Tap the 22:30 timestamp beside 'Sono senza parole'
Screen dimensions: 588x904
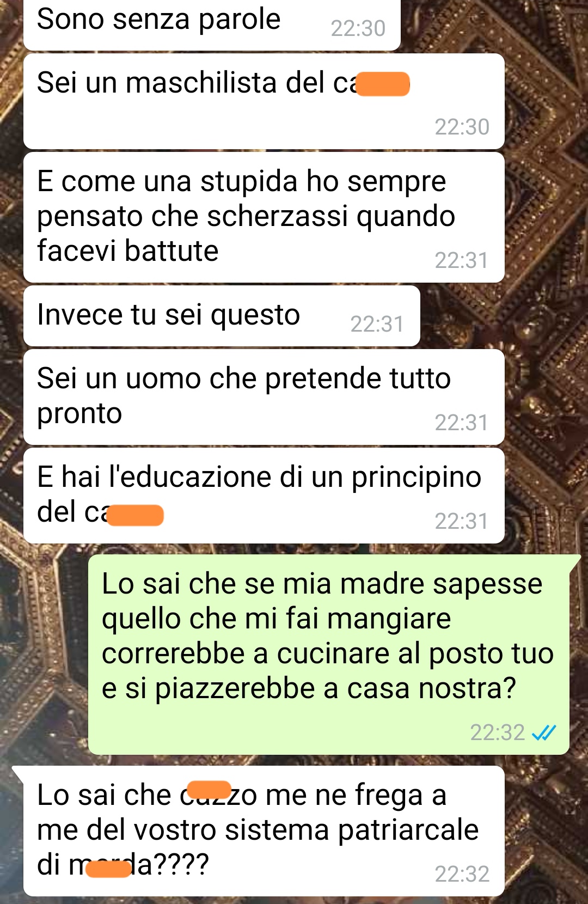point(358,28)
